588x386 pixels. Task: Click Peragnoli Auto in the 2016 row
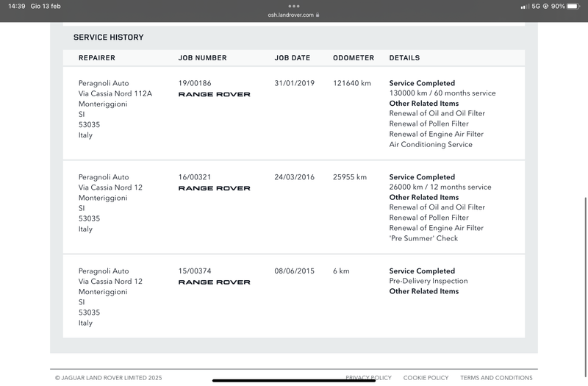coord(104,177)
